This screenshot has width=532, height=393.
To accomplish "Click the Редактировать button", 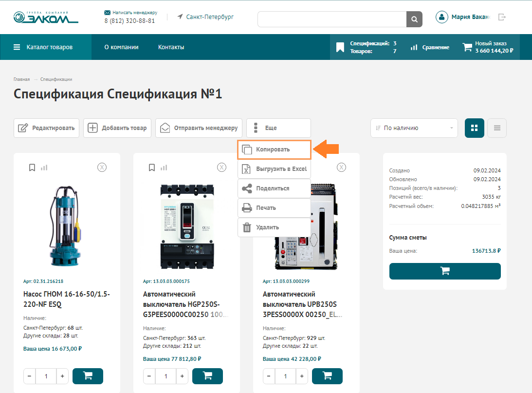I will click(x=46, y=128).
